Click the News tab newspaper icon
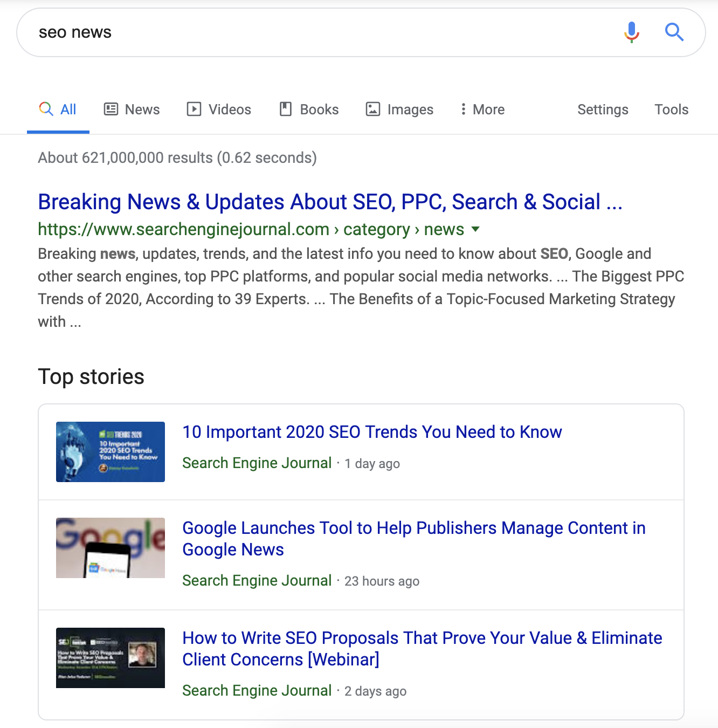This screenshot has width=718, height=728. [x=111, y=109]
